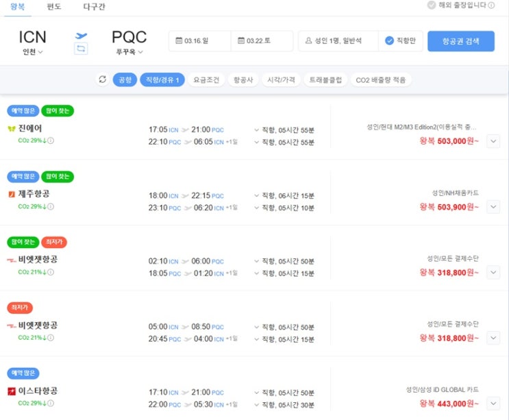Image resolution: width=509 pixels, height=420 pixels.
Task: Click the 이스타항공 airline name
Action: (38, 391)
